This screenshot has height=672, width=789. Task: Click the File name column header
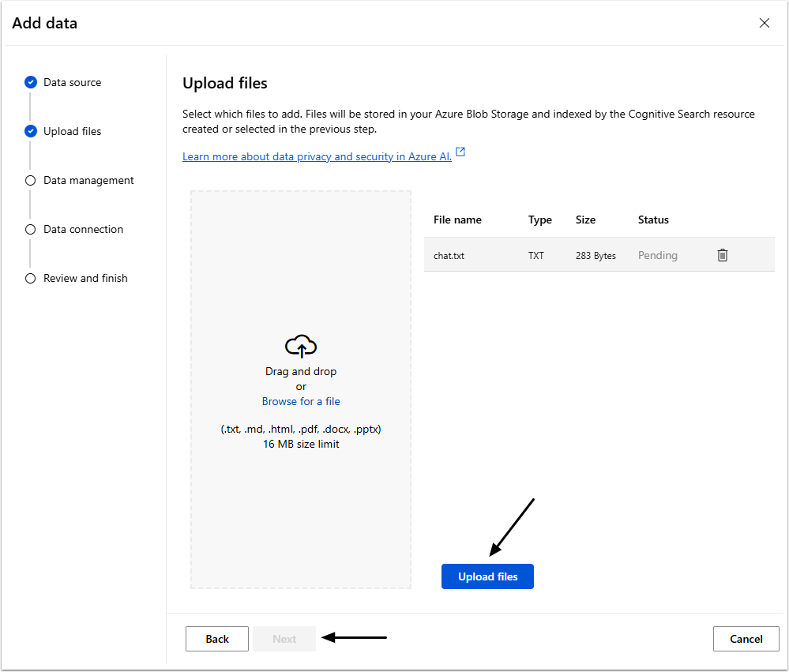[x=457, y=220]
